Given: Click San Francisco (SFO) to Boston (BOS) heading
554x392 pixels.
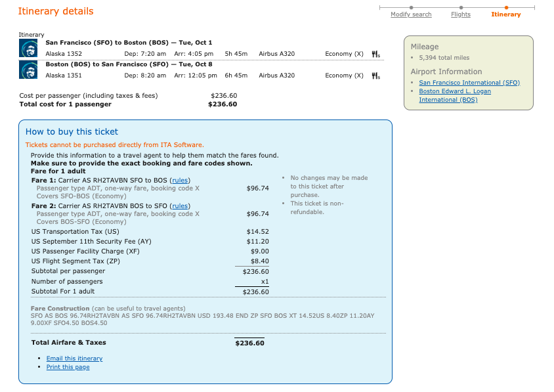Looking at the screenshot, I should (129, 43).
